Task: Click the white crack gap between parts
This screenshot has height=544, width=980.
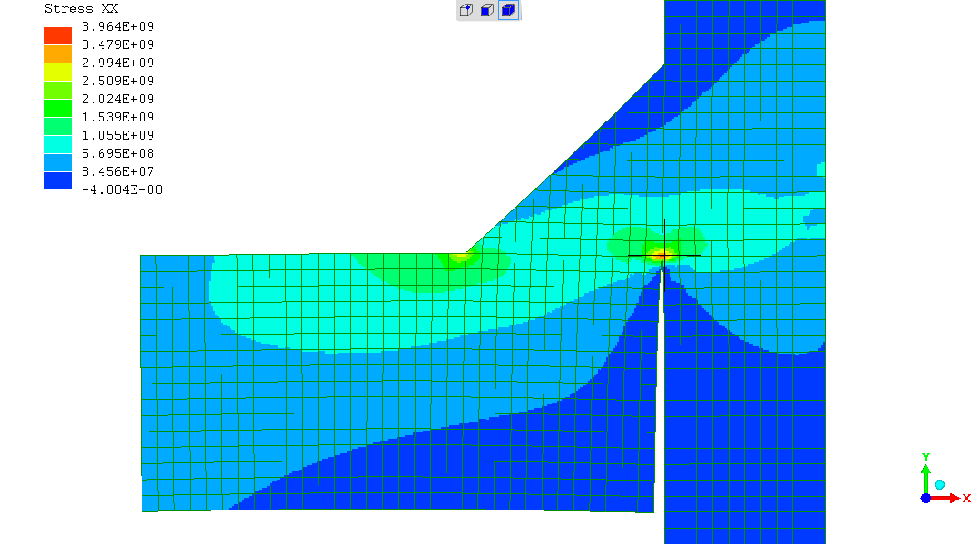Action: (x=660, y=408)
